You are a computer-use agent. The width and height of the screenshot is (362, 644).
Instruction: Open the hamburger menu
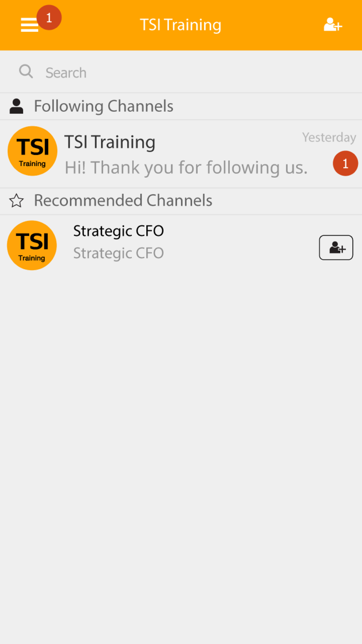(x=29, y=25)
